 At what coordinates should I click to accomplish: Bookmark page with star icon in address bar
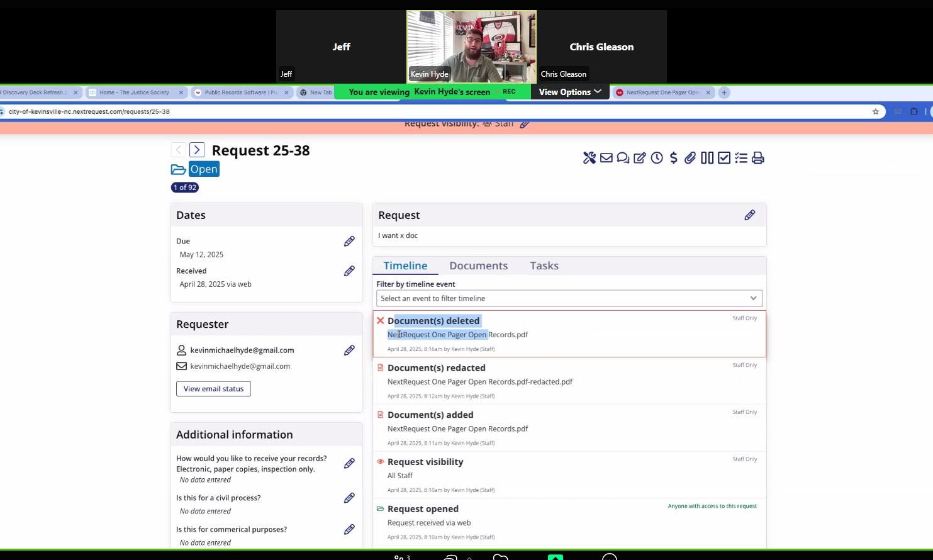coord(876,111)
